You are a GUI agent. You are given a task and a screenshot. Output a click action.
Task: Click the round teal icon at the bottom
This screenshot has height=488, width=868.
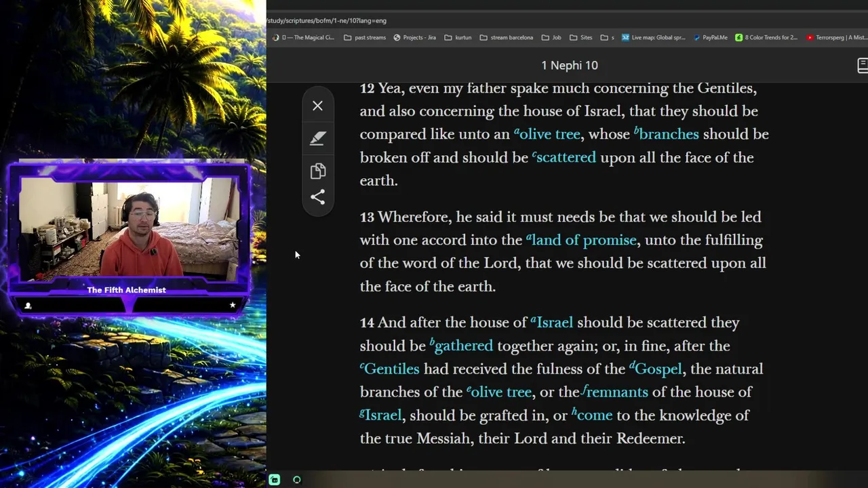(x=296, y=480)
